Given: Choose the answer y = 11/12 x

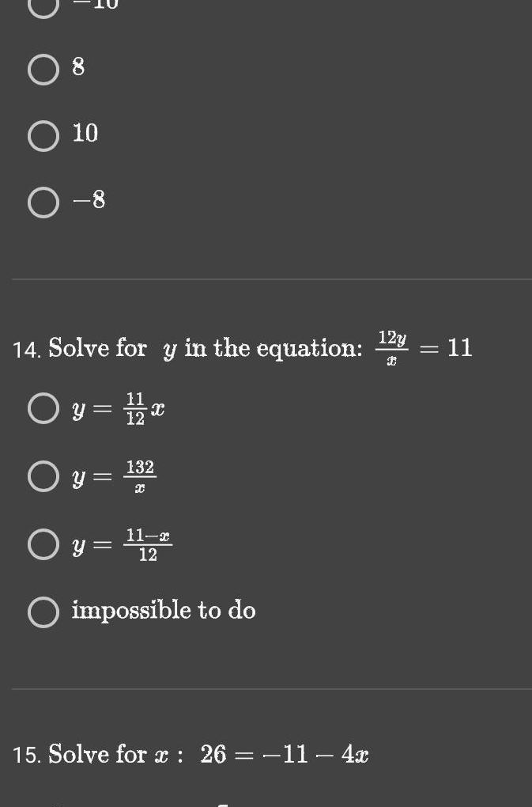Looking at the screenshot, I should click(x=43, y=408).
